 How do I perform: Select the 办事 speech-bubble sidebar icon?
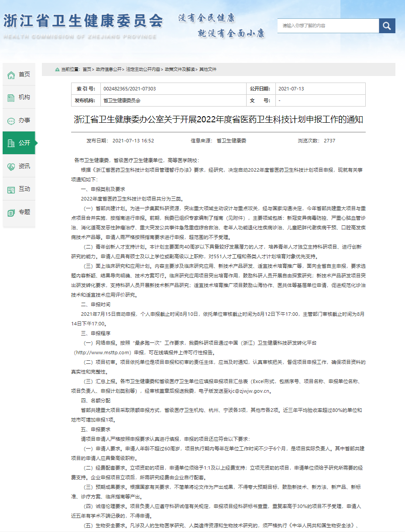pyautogui.click(x=11, y=121)
